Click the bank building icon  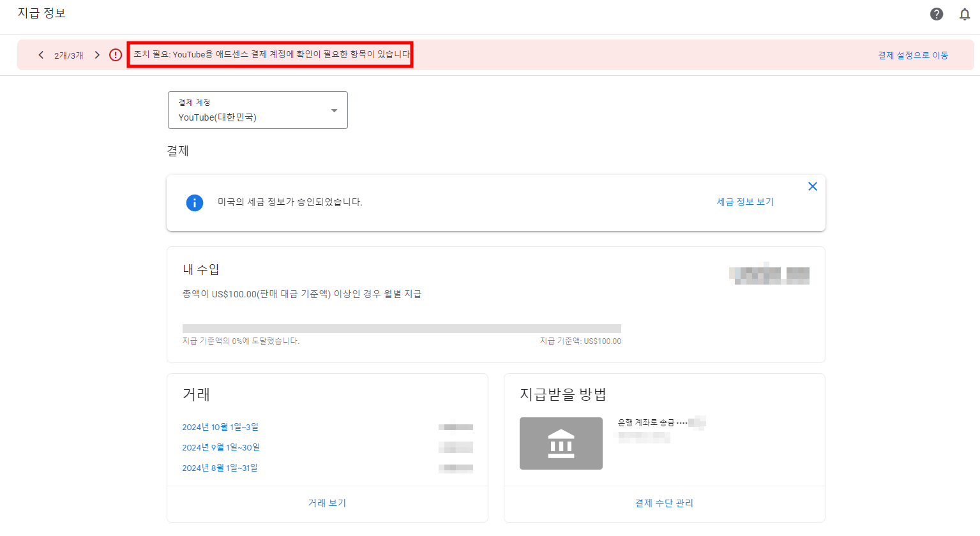point(561,443)
